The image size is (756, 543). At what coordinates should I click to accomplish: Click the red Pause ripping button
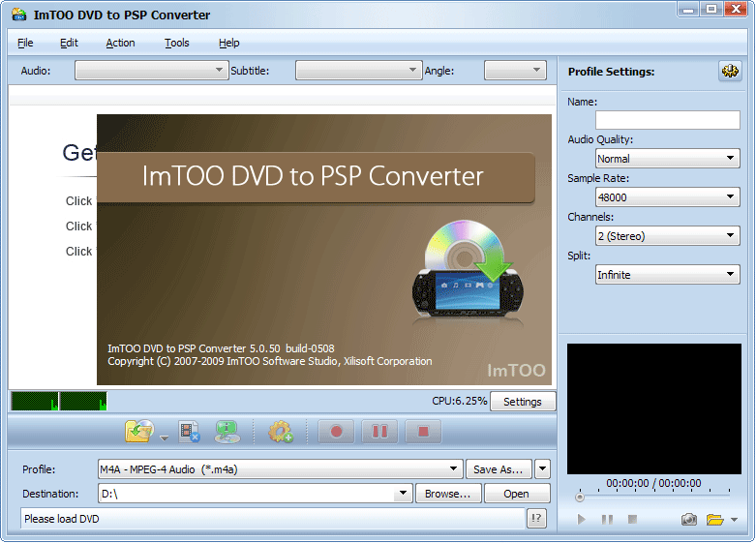(x=379, y=431)
